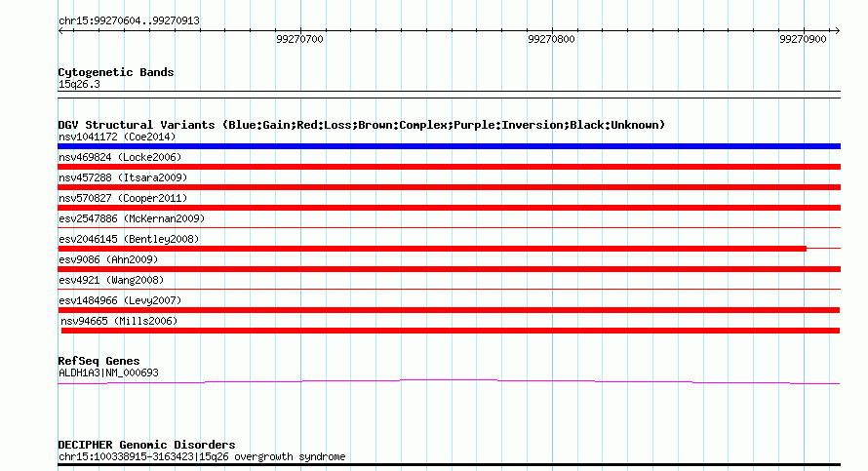Select the red loss bar for nsv469824
Image resolution: width=868 pixels, height=471 pixels.
[x=449, y=167]
